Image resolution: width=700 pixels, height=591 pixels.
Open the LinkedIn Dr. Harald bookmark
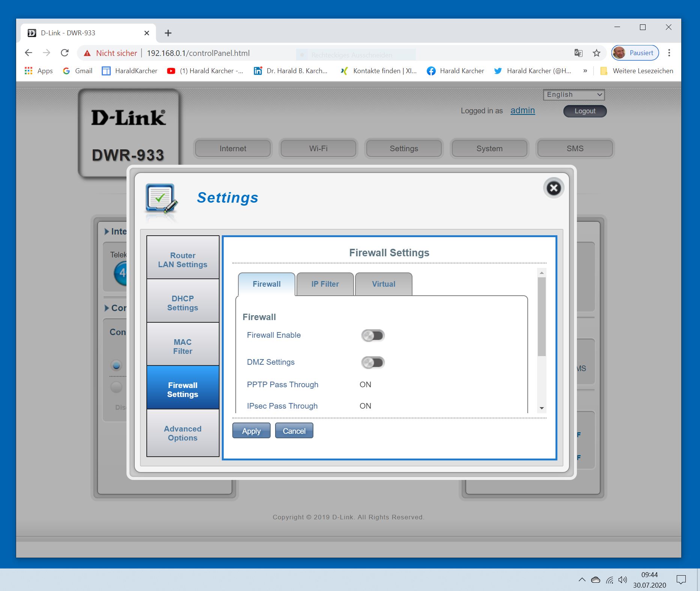point(291,71)
